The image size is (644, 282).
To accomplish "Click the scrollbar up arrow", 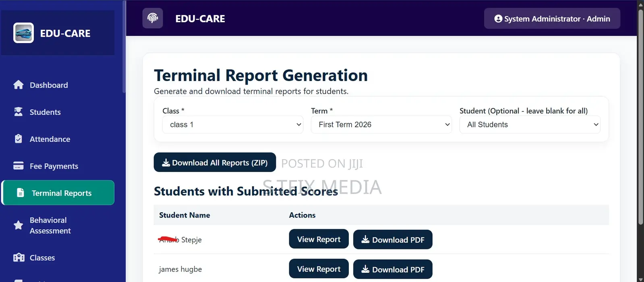I will 640,4.
